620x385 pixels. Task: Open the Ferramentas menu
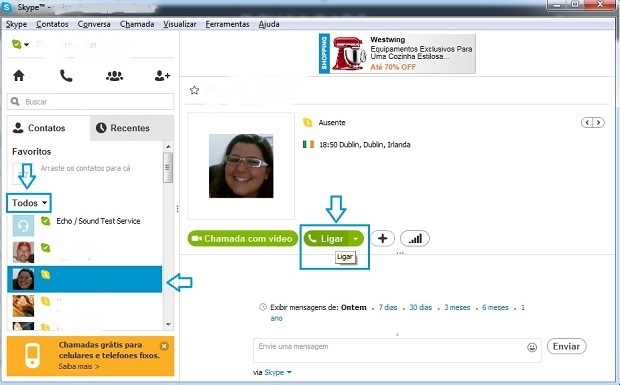pos(227,24)
